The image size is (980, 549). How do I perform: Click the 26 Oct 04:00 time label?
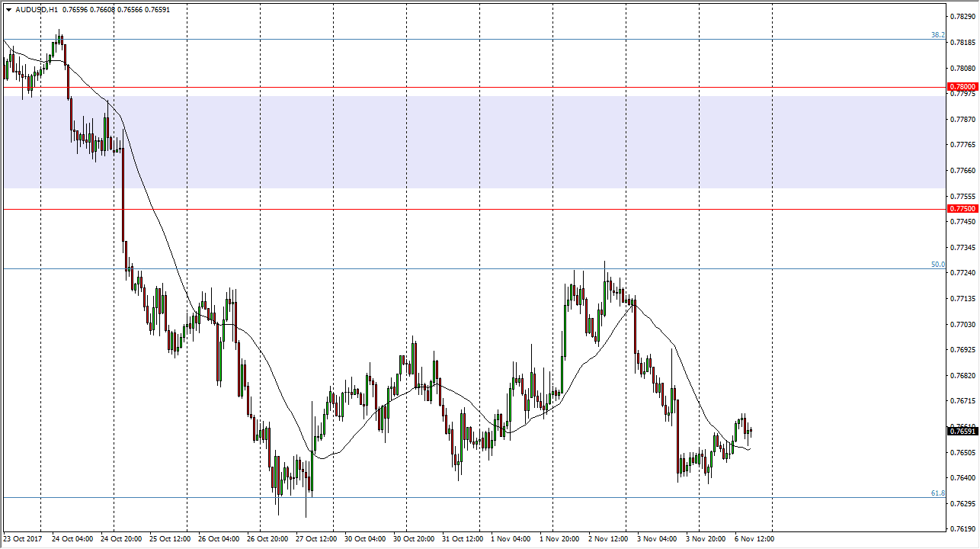pos(217,538)
